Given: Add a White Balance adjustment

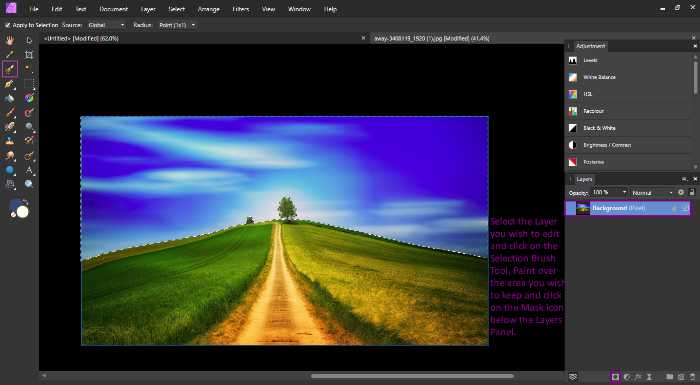Looking at the screenshot, I should point(629,77).
